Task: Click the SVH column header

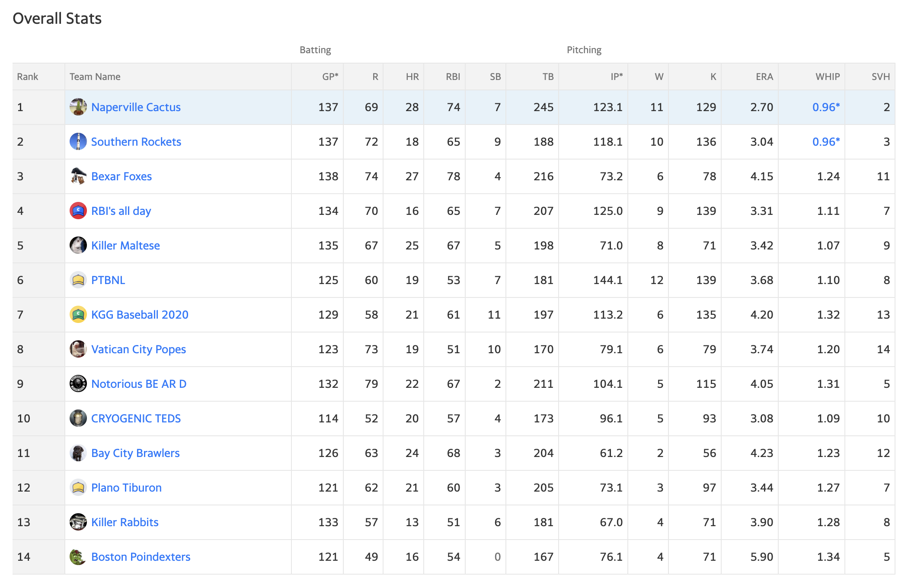Action: 880,77
